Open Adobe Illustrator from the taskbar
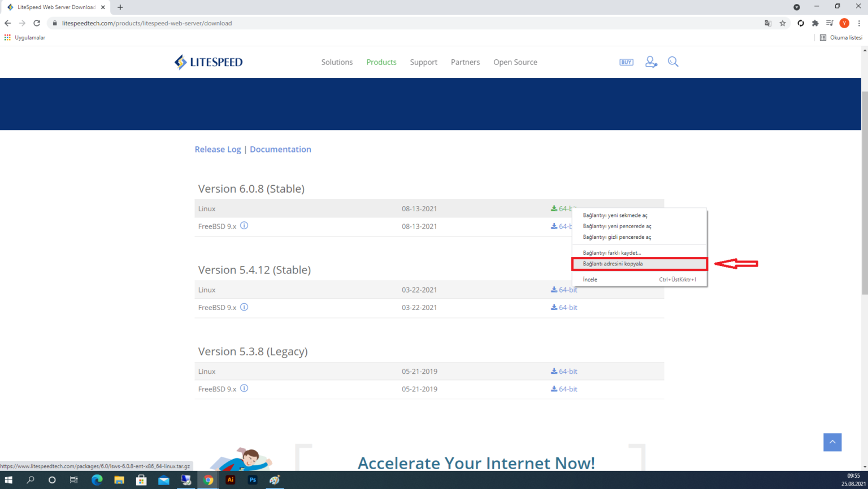Screen dimensions: 868x489 click(x=230, y=480)
